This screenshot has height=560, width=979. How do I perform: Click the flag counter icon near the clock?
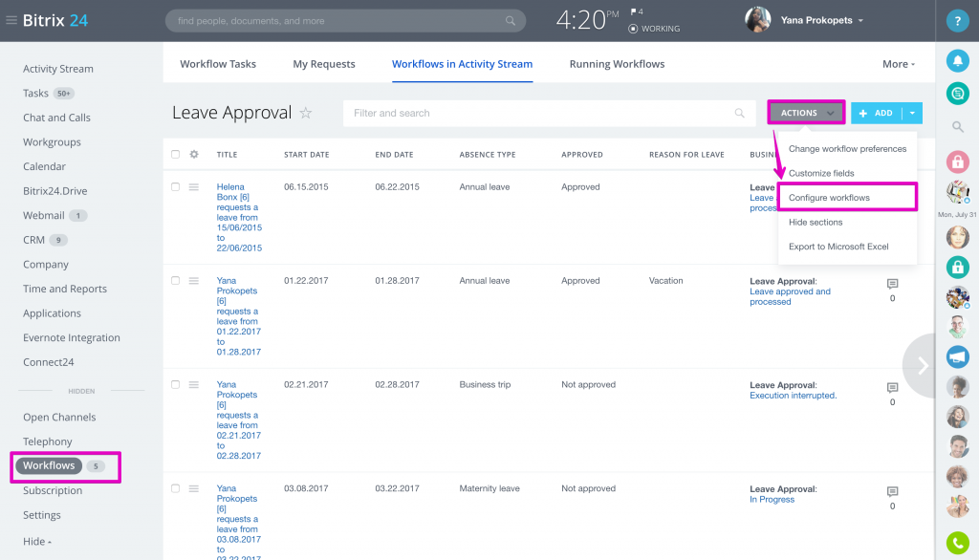coord(636,11)
